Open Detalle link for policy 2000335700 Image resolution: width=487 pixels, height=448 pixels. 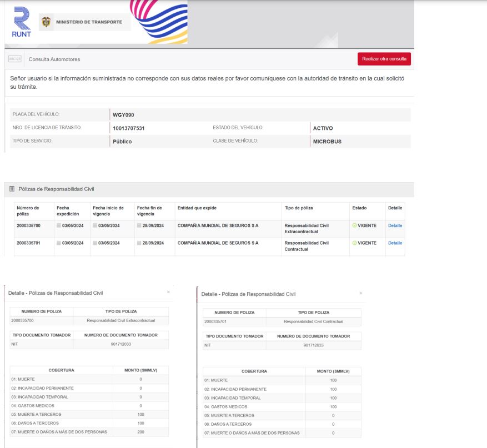pyautogui.click(x=395, y=226)
